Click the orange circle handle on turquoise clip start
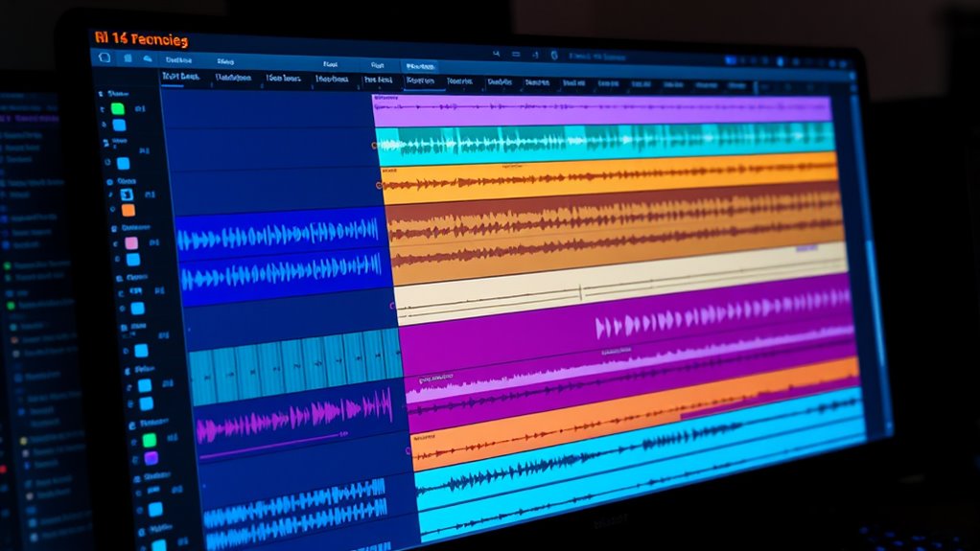The image size is (980, 551). pyautogui.click(x=375, y=146)
